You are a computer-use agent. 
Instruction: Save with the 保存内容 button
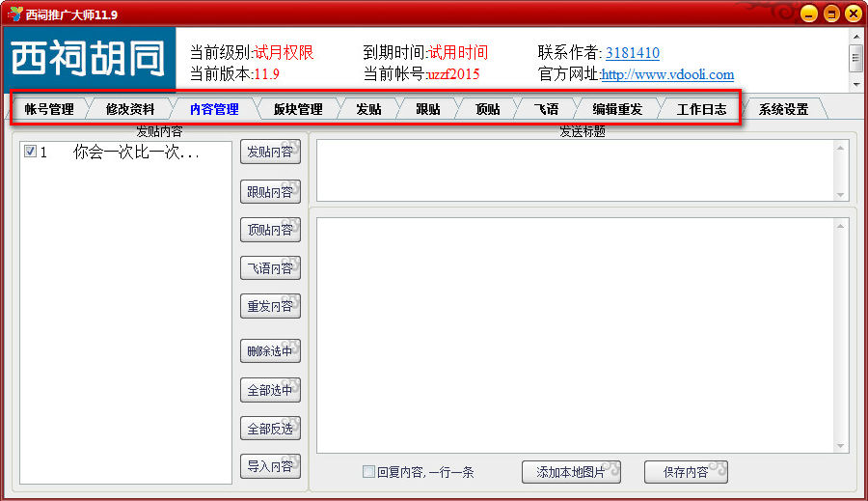pyautogui.click(x=686, y=472)
